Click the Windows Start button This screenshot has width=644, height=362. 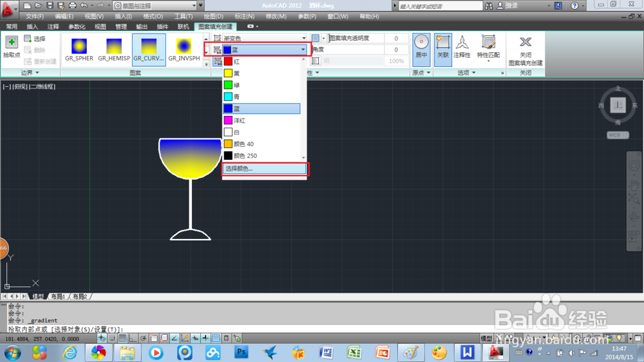(12, 352)
